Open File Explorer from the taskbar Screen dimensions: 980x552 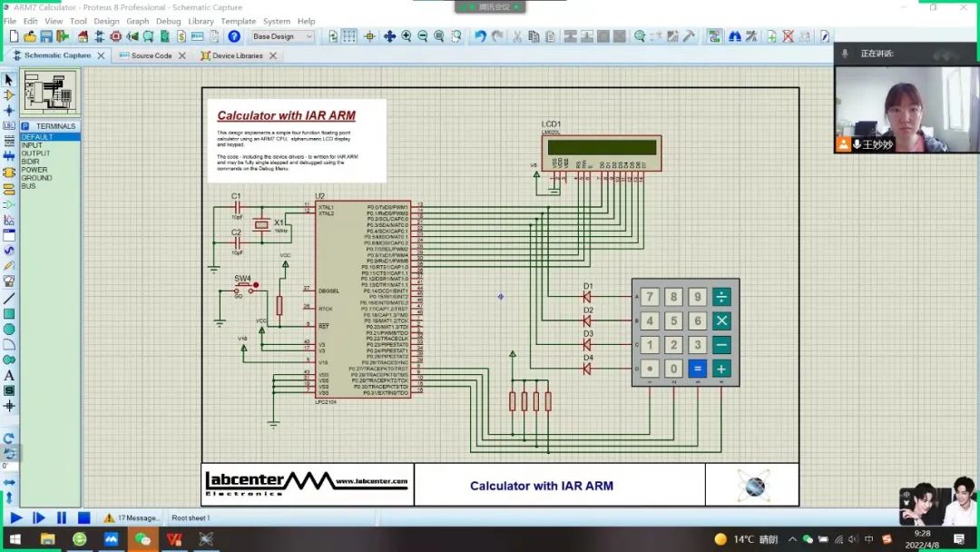pos(47,539)
